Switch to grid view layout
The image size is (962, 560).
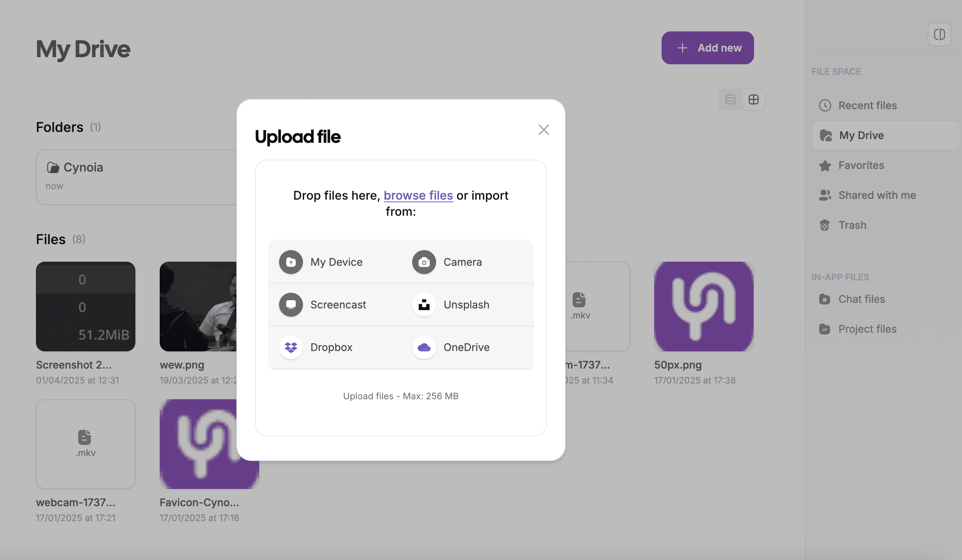(753, 99)
